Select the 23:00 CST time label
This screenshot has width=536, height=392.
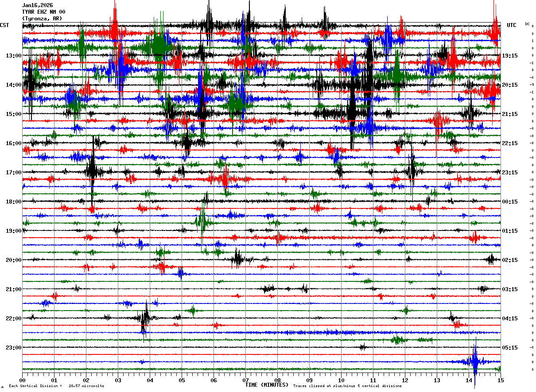click(x=14, y=348)
